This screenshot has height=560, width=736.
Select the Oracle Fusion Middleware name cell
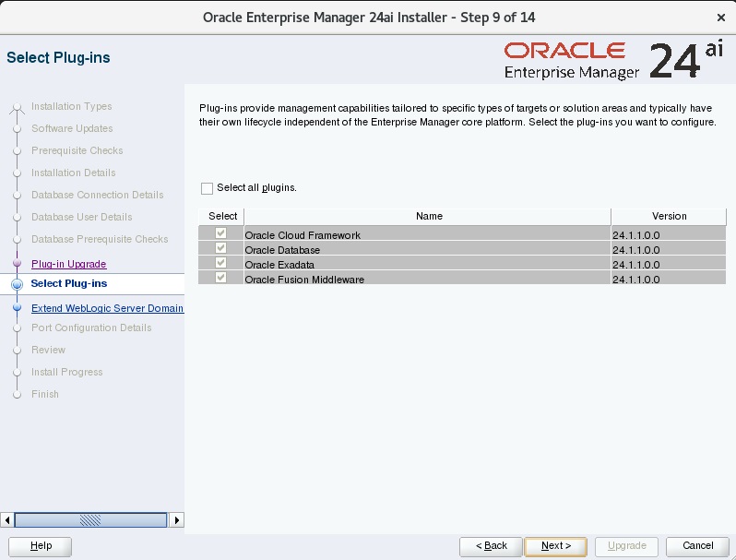click(428, 278)
